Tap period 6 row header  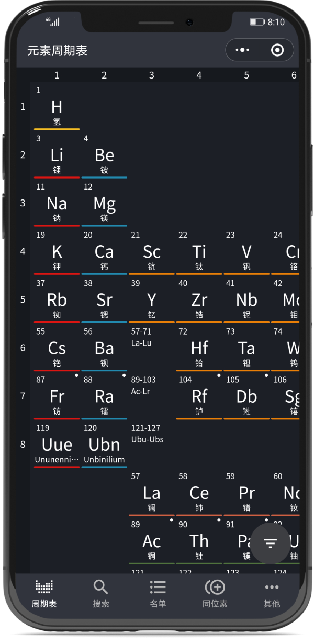pyautogui.click(x=23, y=348)
